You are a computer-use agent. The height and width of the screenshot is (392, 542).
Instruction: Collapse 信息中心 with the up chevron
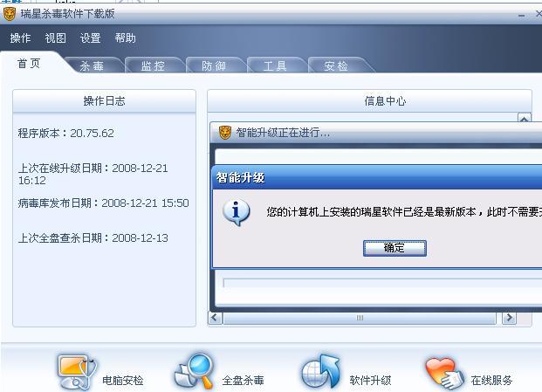coord(524,118)
